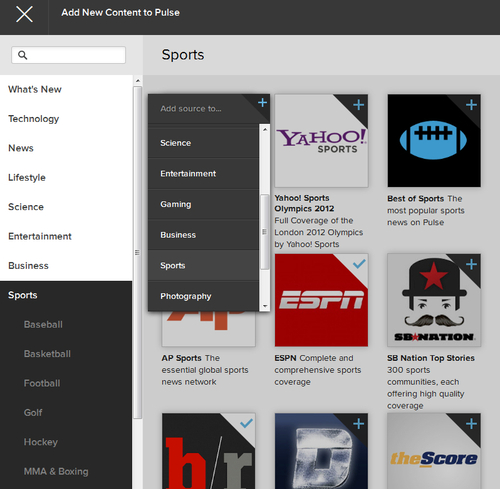Screen dimensions: 500x489
Task: Click Best of Sports title text
Action: (x=415, y=199)
